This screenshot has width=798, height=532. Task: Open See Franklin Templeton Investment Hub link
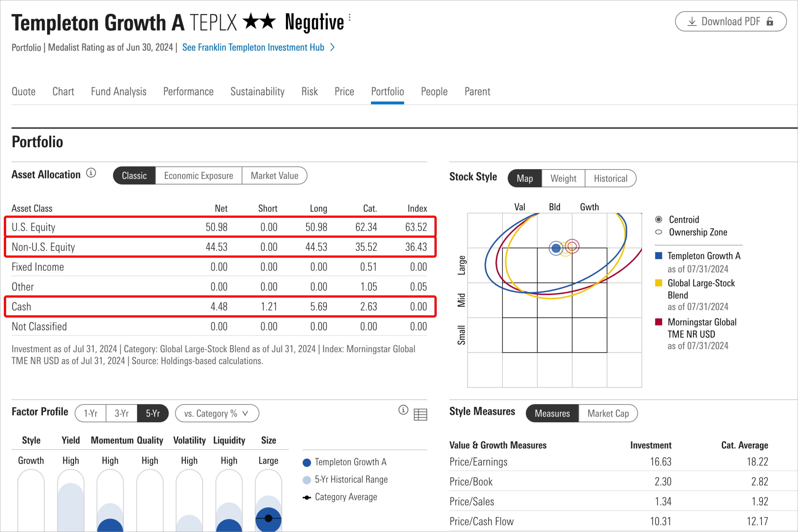pyautogui.click(x=253, y=47)
